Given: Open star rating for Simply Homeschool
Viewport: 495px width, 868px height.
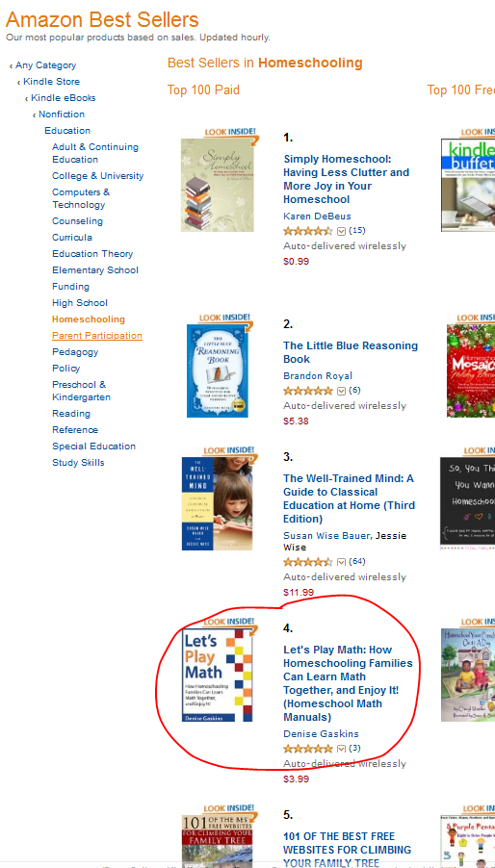Looking at the screenshot, I should [308, 231].
